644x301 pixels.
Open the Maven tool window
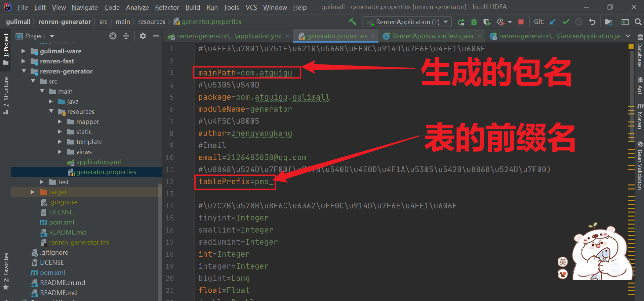[x=640, y=116]
